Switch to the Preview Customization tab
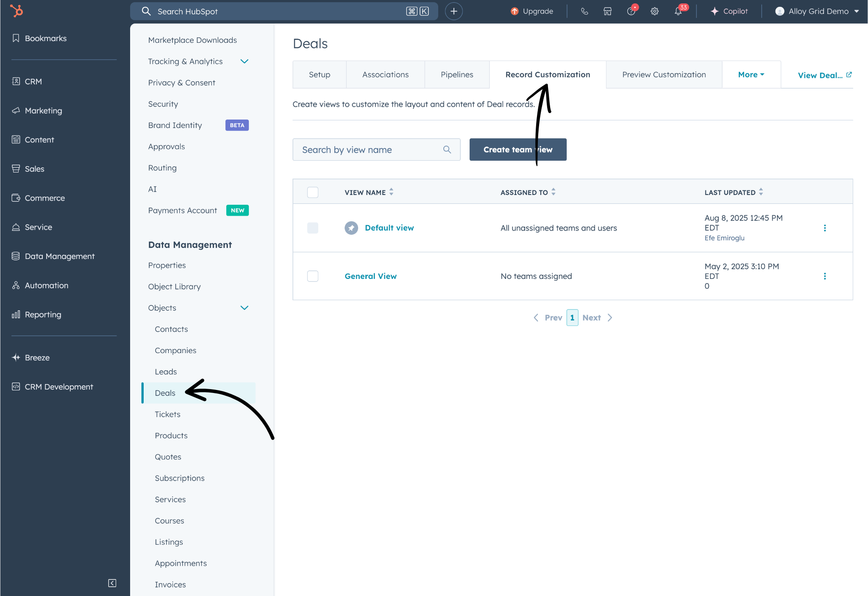868x596 pixels. (664, 75)
